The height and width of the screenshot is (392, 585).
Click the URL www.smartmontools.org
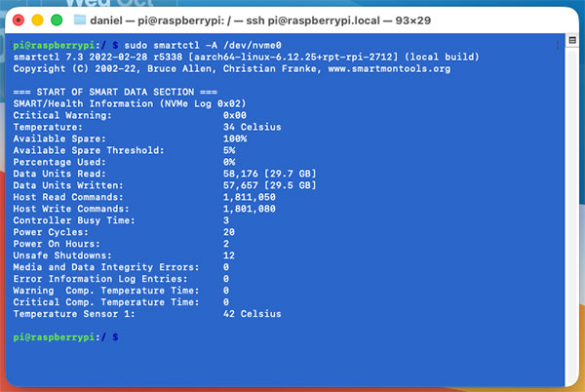click(389, 68)
